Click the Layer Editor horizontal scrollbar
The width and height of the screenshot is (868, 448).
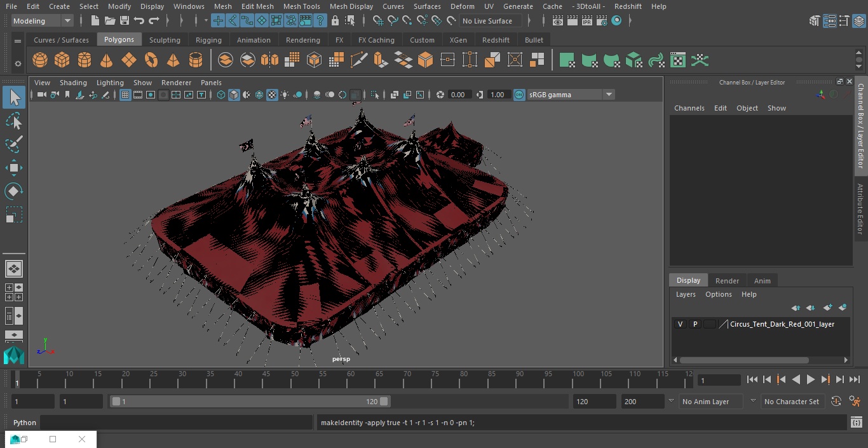[744, 360]
